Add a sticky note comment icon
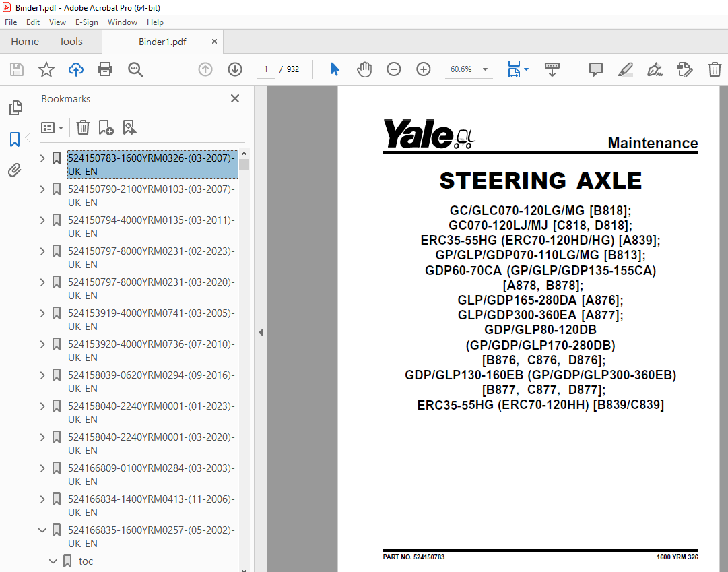The height and width of the screenshot is (572, 728). tap(596, 69)
